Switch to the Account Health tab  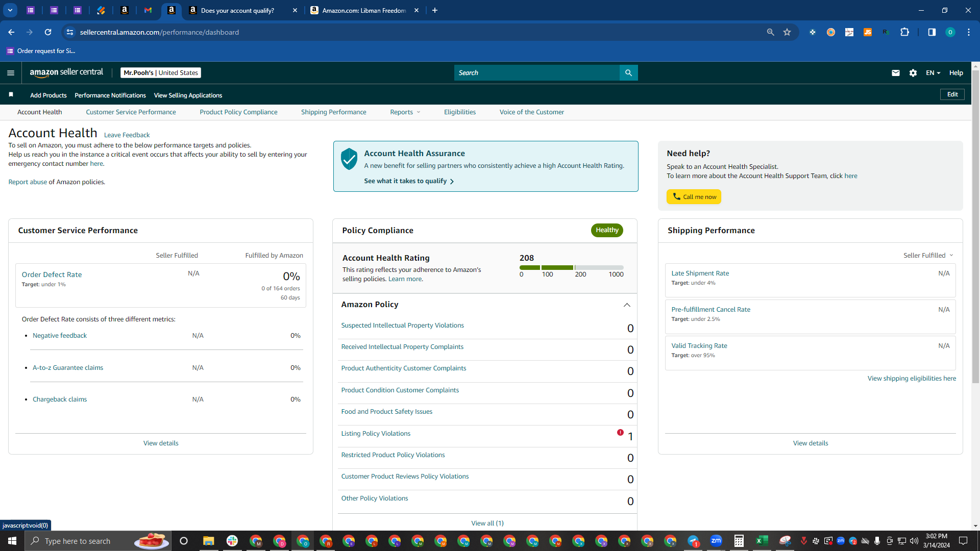point(40,112)
